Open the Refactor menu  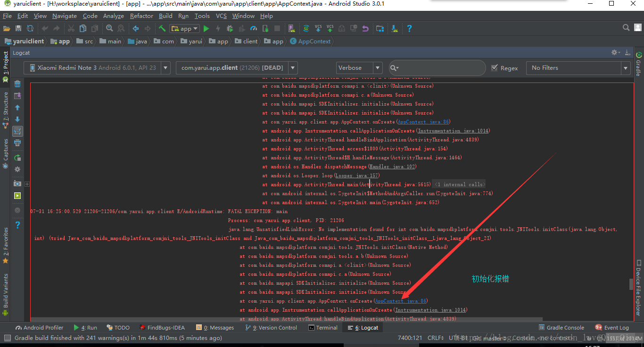pos(141,16)
